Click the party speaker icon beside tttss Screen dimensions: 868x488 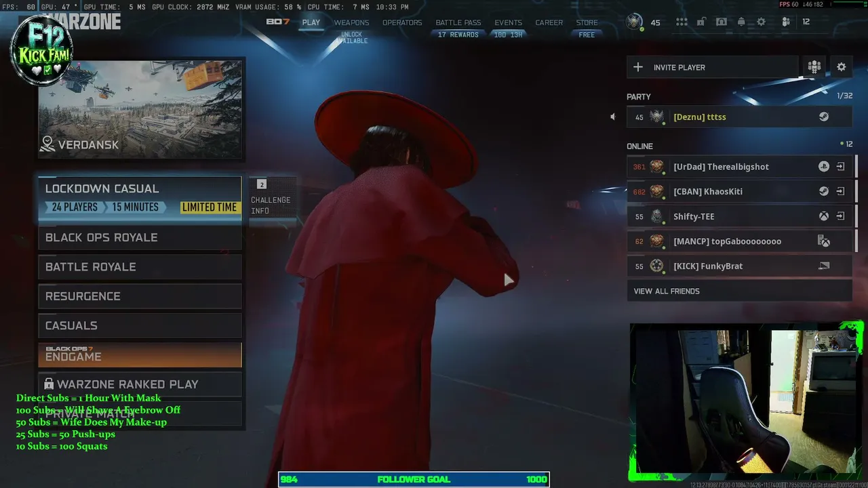tap(613, 117)
